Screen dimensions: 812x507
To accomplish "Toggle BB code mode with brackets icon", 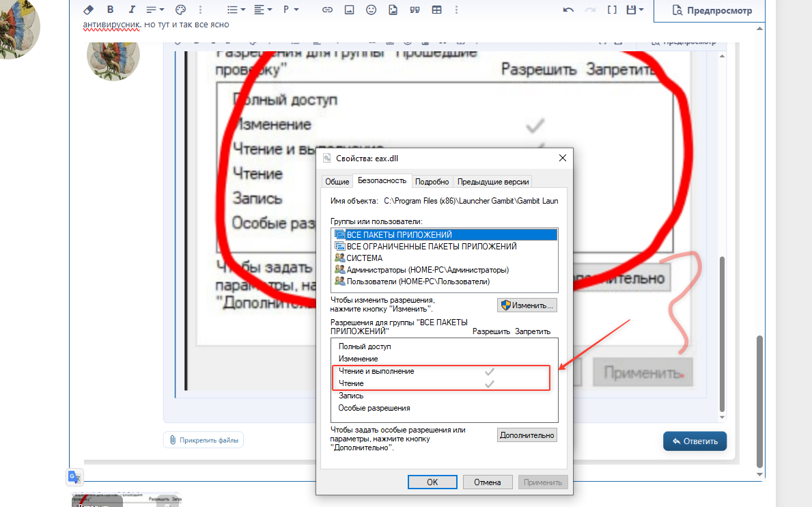I will coord(612,10).
